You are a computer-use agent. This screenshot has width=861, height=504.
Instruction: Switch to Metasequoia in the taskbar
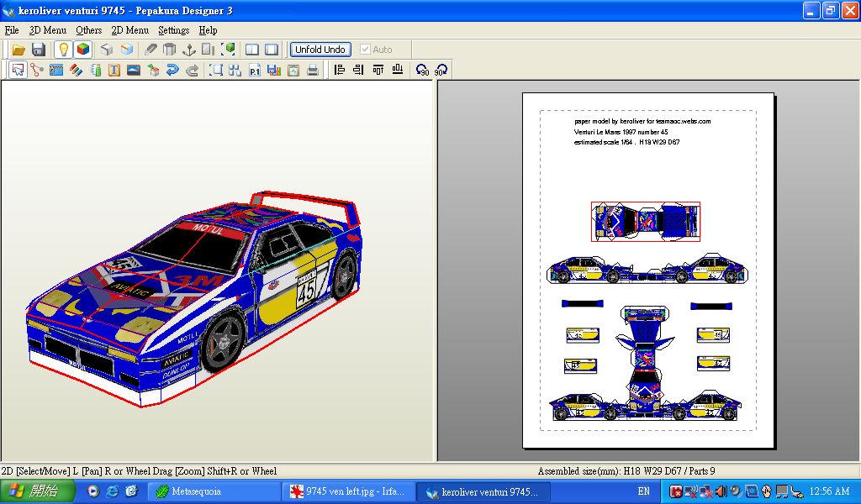pos(214,491)
